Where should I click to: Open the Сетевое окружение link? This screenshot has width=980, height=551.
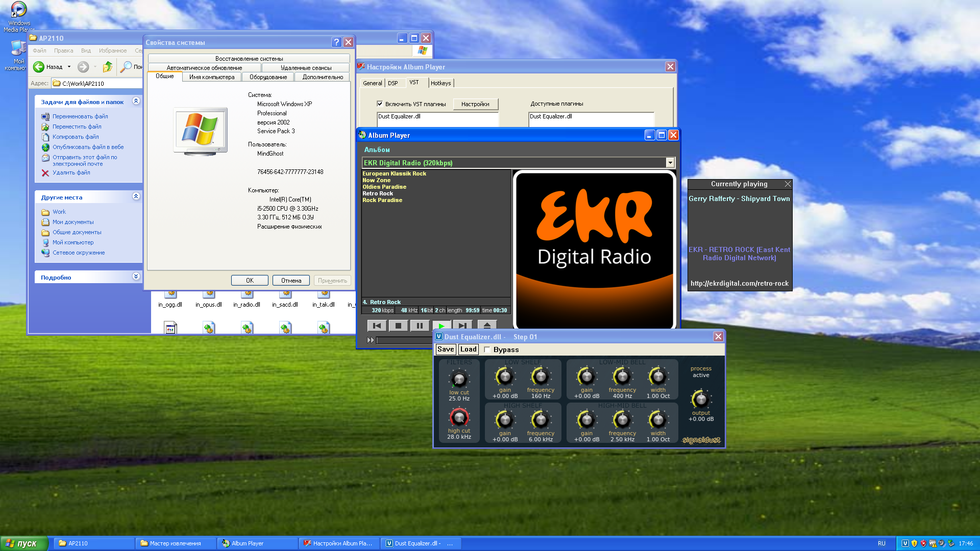79,253
